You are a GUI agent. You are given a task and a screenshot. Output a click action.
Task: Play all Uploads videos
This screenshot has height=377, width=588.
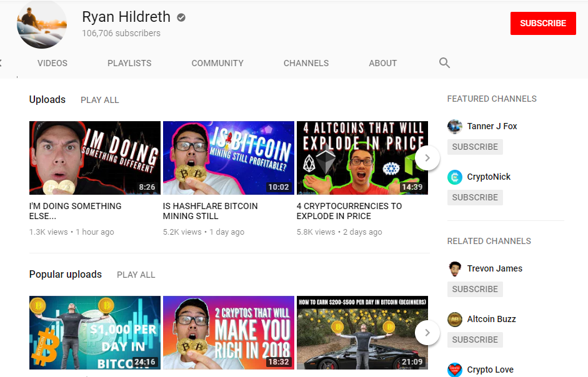[100, 100]
